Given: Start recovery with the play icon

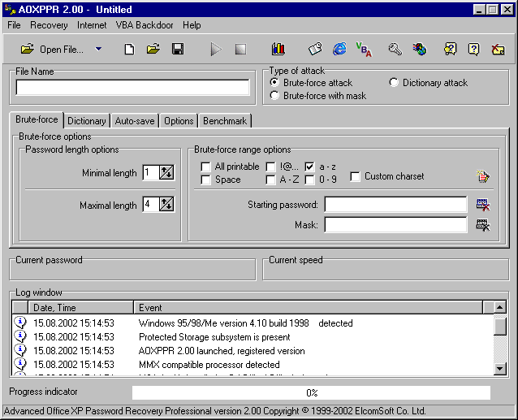Looking at the screenshot, I should coord(216,50).
